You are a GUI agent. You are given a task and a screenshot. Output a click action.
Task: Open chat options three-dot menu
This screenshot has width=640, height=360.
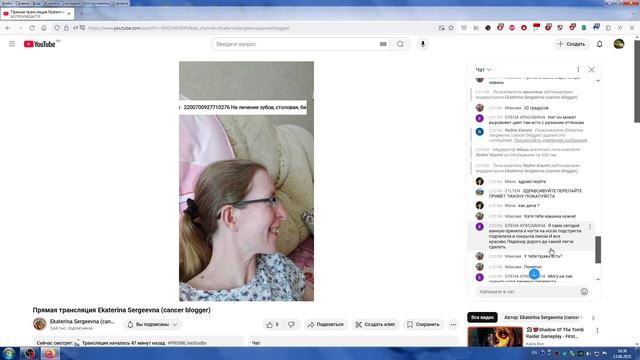point(578,70)
